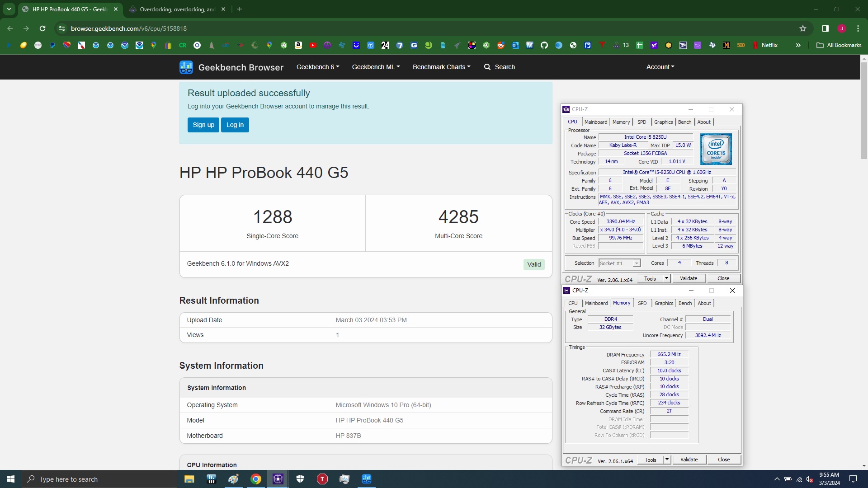The width and height of the screenshot is (868, 488).
Task: Click the Valid badge on result
Action: pos(534,265)
